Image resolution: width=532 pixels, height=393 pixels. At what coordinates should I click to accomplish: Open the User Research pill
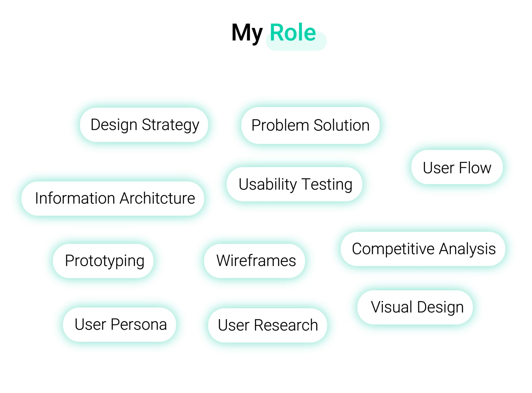(x=267, y=325)
